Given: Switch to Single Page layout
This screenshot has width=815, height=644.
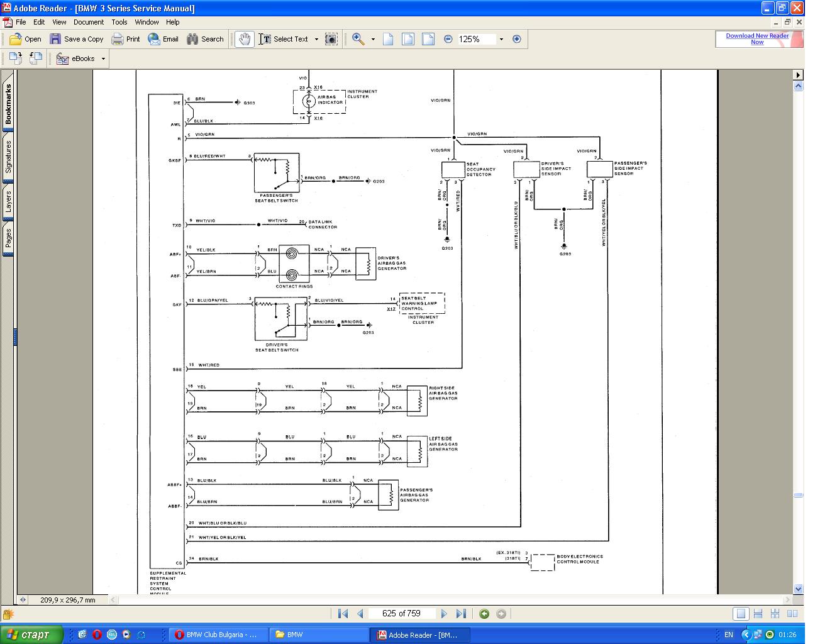Looking at the screenshot, I should click(x=741, y=614).
